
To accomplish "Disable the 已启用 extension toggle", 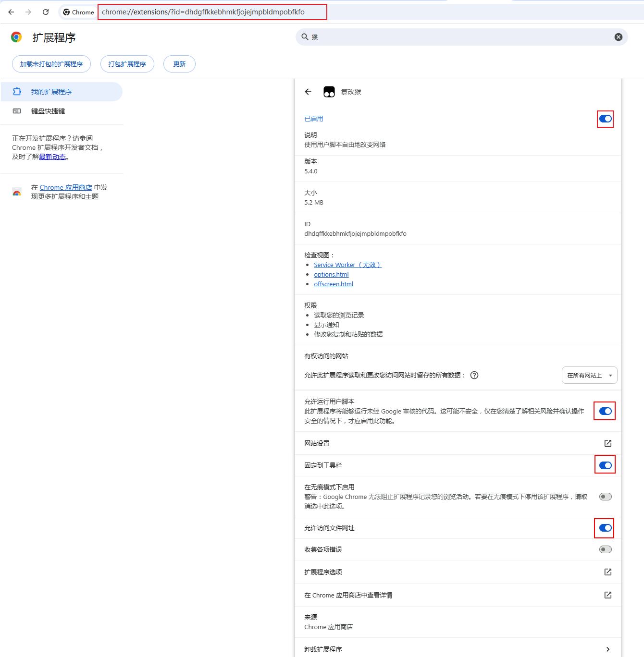I will 605,119.
